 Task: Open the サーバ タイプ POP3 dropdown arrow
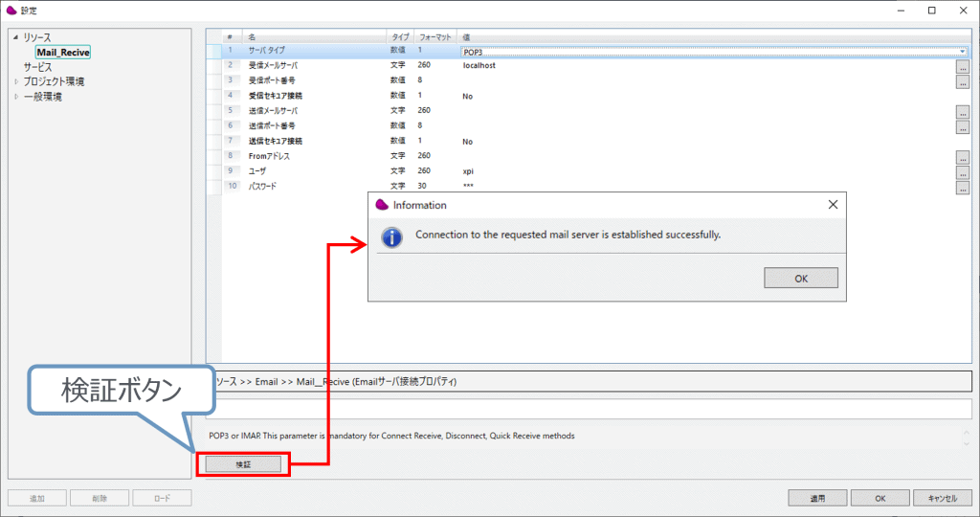tap(962, 51)
